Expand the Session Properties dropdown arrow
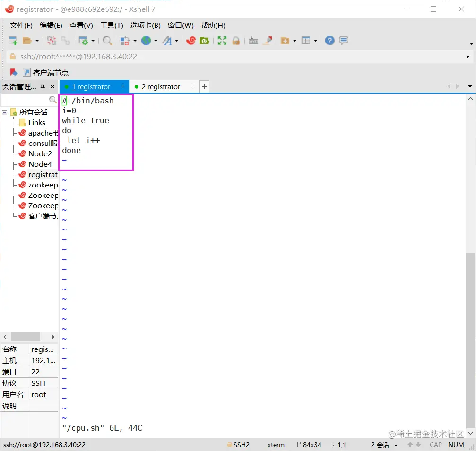 [x=93, y=40]
